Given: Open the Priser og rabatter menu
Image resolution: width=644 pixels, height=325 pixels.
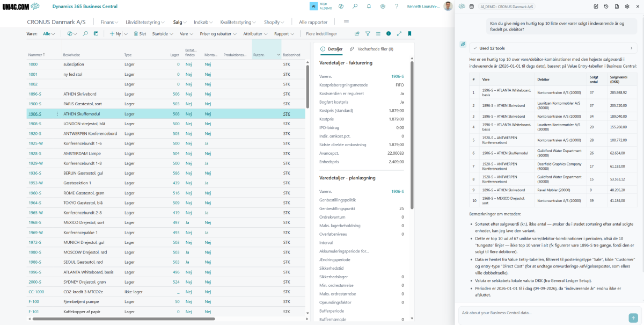Looking at the screenshot, I should [217, 33].
